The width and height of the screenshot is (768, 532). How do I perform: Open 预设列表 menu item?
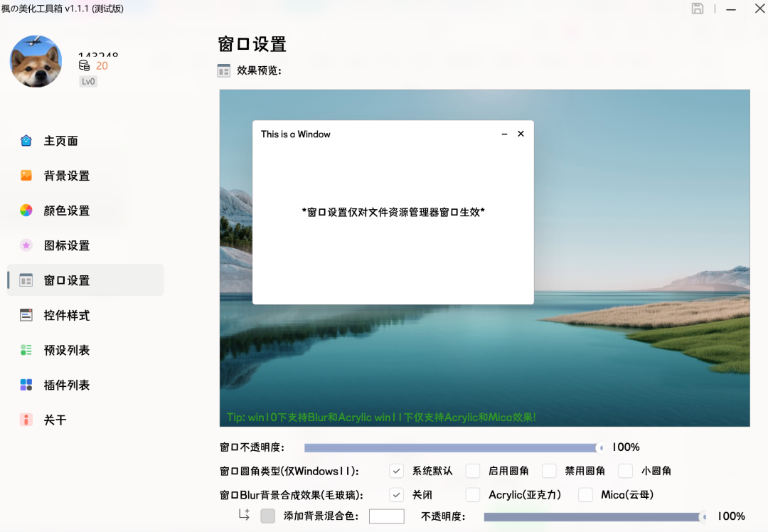click(x=85, y=350)
